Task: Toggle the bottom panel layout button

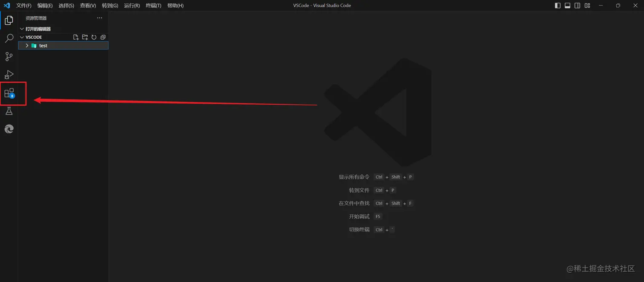Action: click(x=568, y=6)
